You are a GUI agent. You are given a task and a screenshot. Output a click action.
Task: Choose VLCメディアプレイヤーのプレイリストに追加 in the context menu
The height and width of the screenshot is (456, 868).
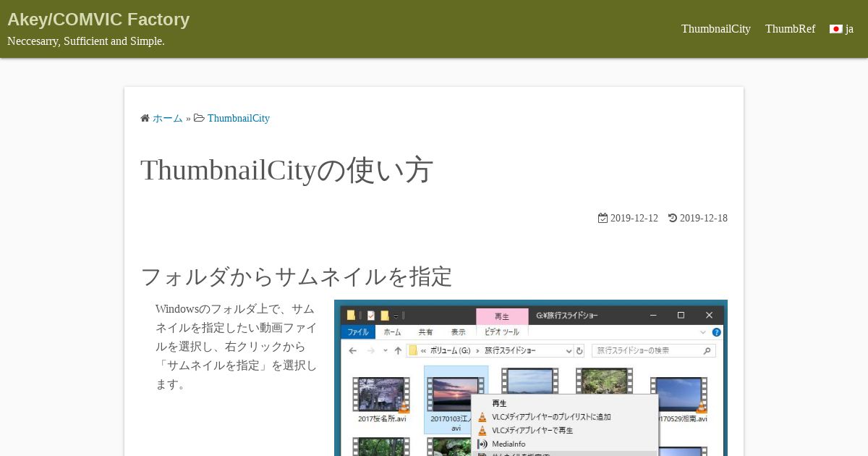click(552, 417)
